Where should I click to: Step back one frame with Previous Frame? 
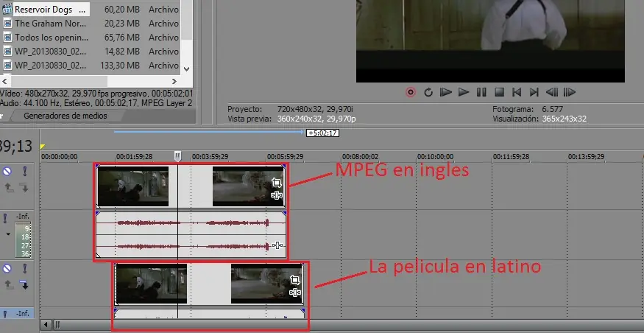(x=551, y=92)
